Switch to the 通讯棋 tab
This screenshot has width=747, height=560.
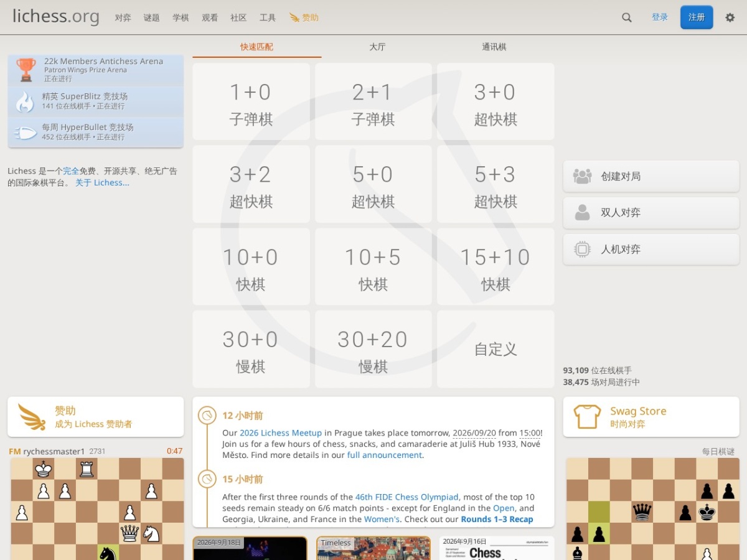[494, 47]
